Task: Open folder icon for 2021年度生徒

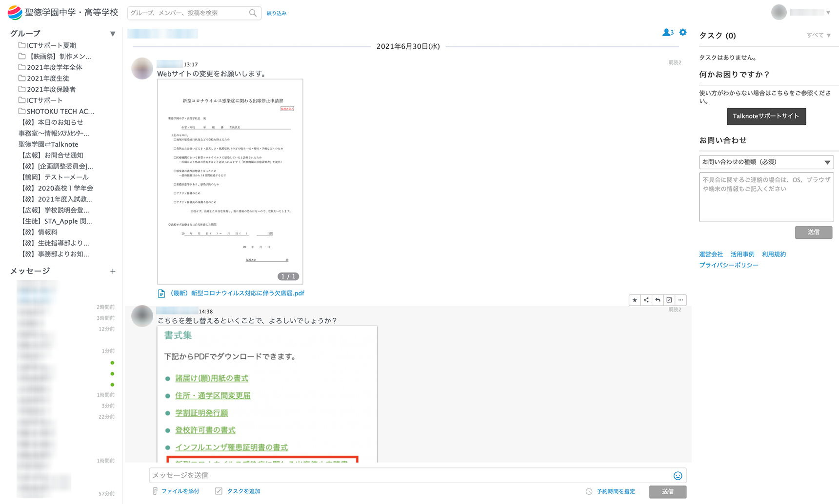Action: point(22,78)
